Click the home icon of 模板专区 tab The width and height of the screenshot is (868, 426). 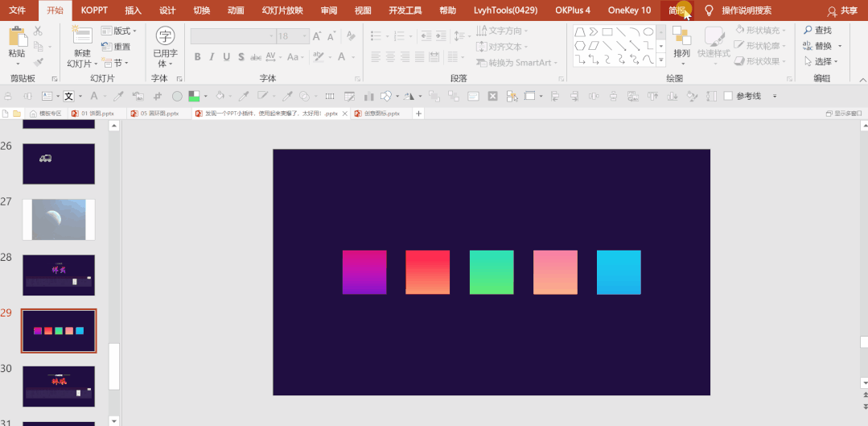33,114
